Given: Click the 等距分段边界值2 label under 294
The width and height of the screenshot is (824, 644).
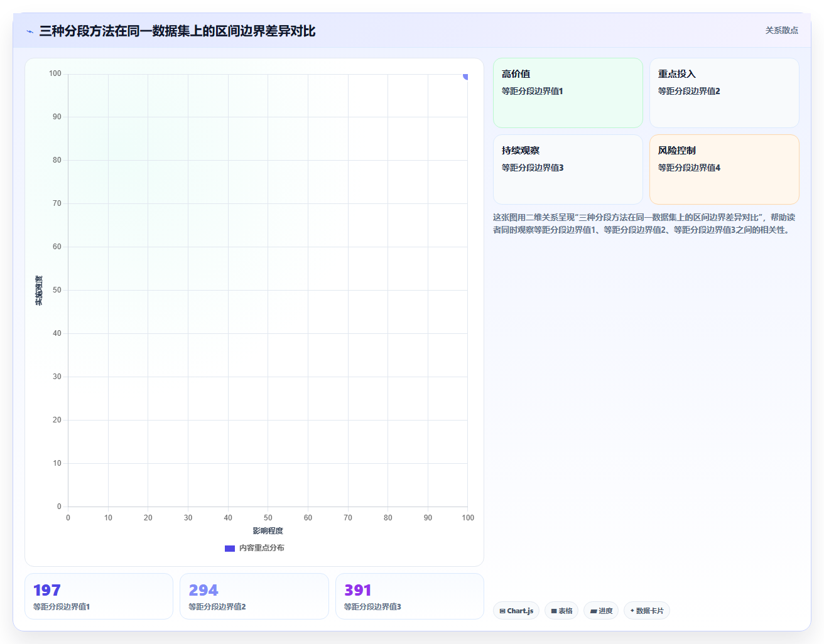Looking at the screenshot, I should pyautogui.click(x=217, y=607).
